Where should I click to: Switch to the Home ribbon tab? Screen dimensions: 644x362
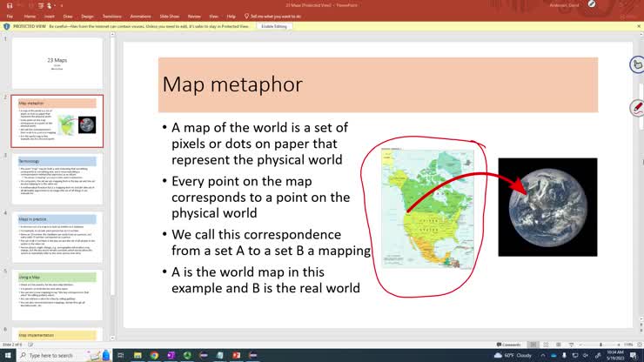30,17
